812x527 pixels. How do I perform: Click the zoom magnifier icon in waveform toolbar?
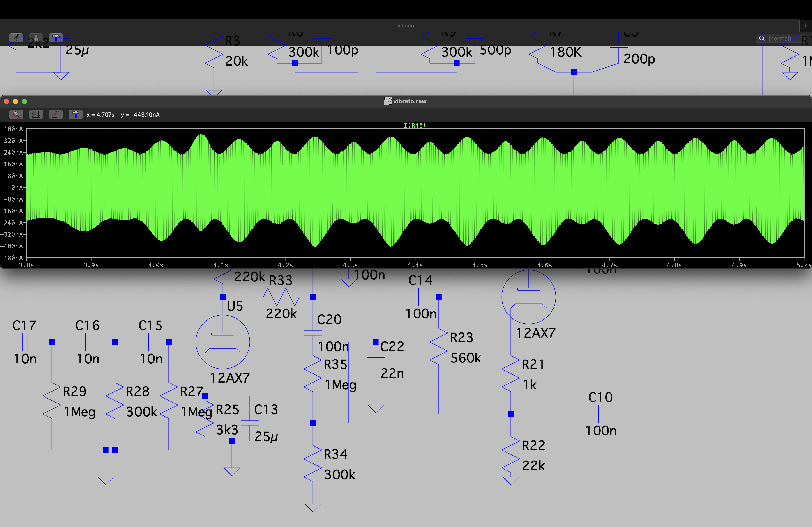pyautogui.click(x=16, y=115)
